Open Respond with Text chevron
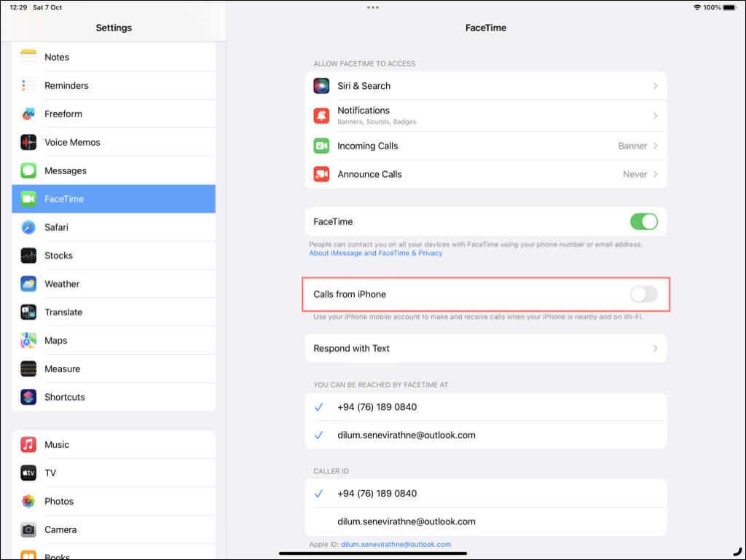This screenshot has height=560, width=746. 656,349
